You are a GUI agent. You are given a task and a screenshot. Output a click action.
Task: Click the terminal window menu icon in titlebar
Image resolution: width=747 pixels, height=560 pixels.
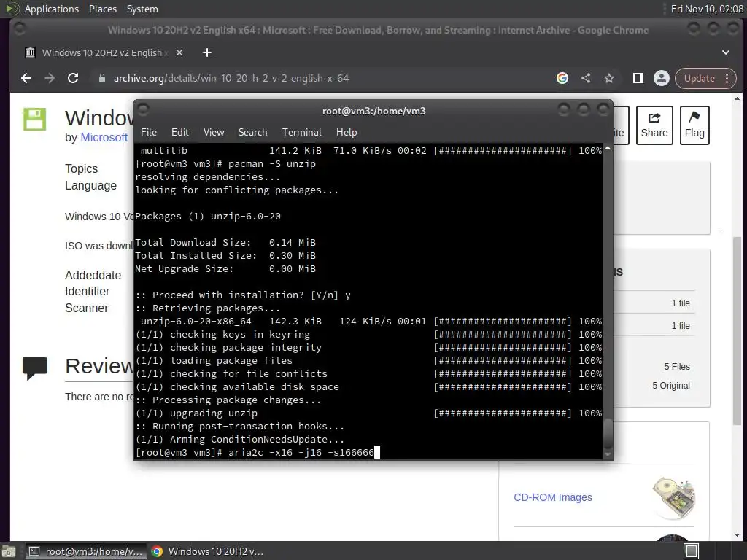coord(143,110)
